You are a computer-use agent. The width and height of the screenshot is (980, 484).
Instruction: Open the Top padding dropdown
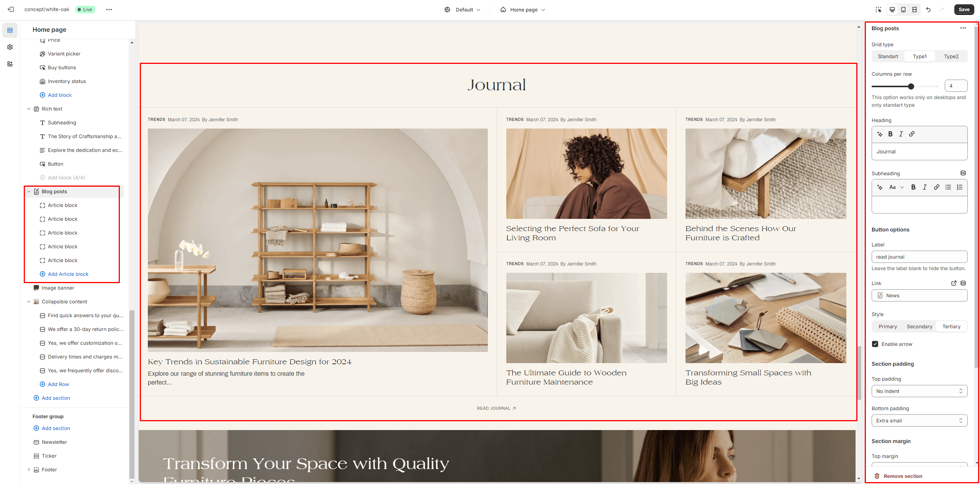(919, 391)
